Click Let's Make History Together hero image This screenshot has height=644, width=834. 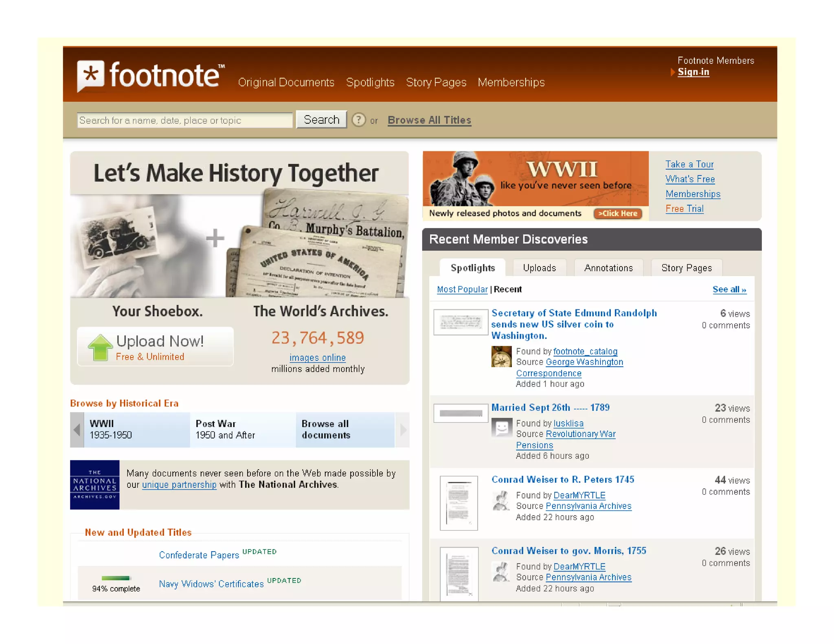tap(239, 225)
